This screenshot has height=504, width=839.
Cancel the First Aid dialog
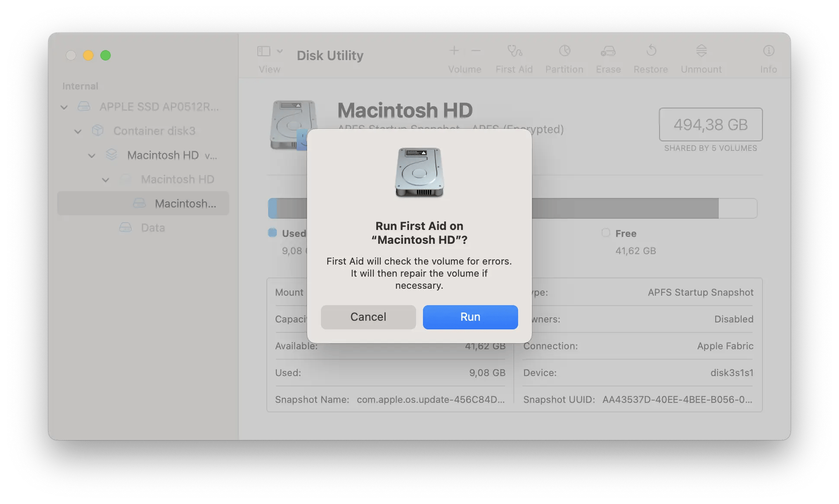(368, 317)
